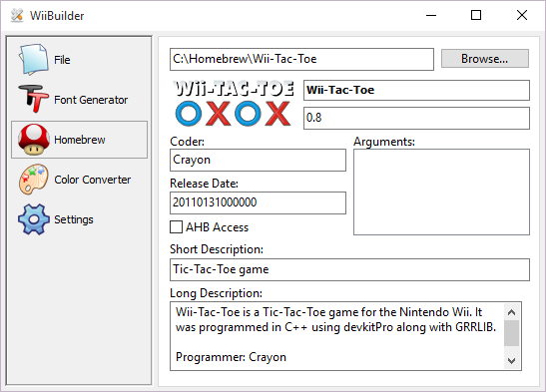
Task: Click the Coder field with Crayon
Action: pos(258,160)
